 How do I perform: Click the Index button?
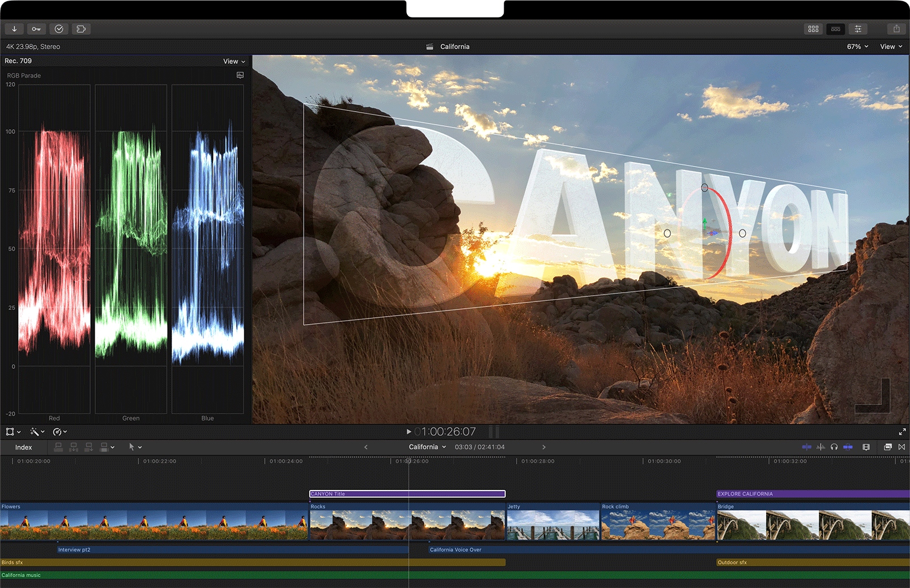point(23,448)
